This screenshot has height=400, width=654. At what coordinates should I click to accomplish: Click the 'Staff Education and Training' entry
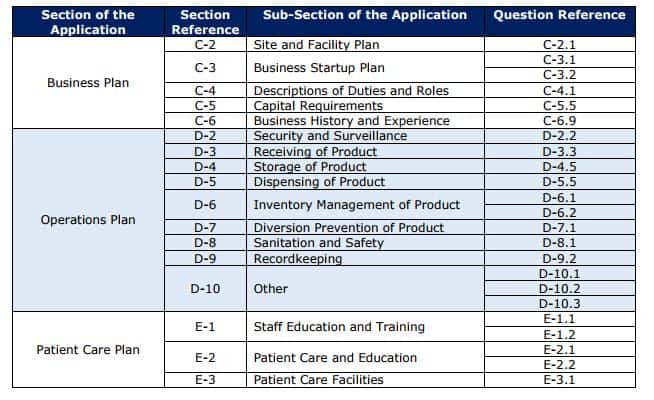point(339,327)
